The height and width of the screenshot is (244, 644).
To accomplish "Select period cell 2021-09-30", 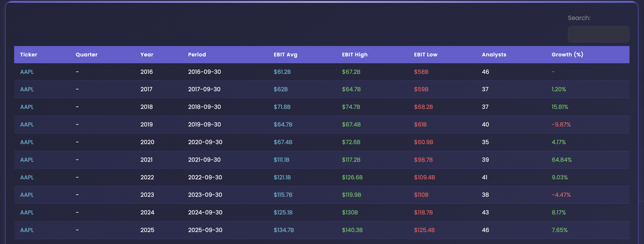I will (204, 160).
